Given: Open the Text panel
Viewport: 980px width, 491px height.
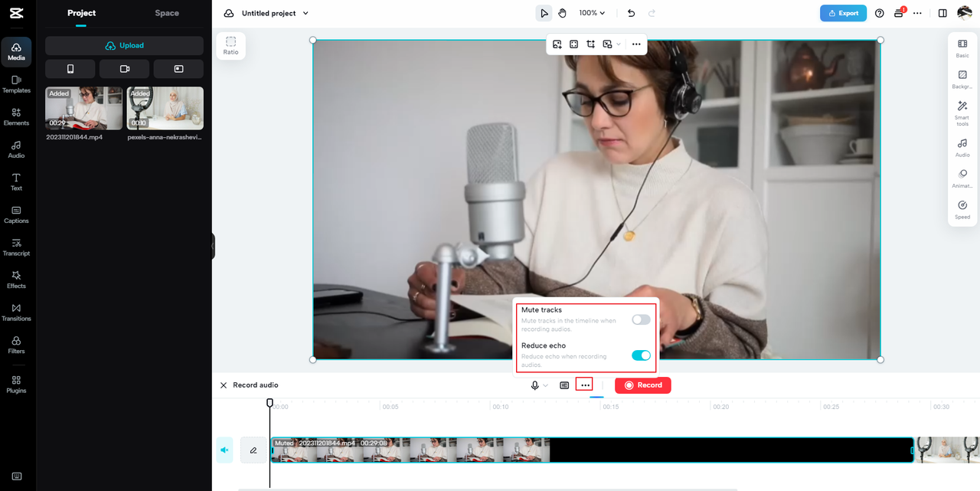Looking at the screenshot, I should 16,182.
